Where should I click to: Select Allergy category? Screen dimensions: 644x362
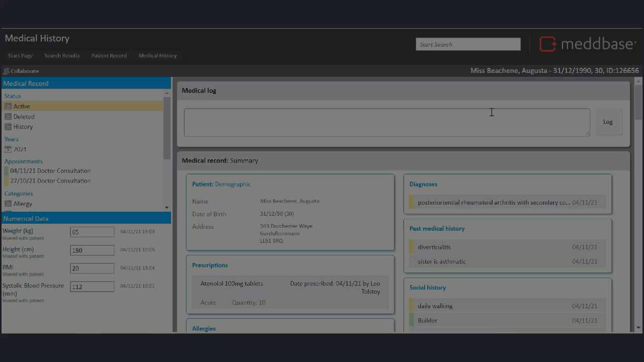point(23,204)
